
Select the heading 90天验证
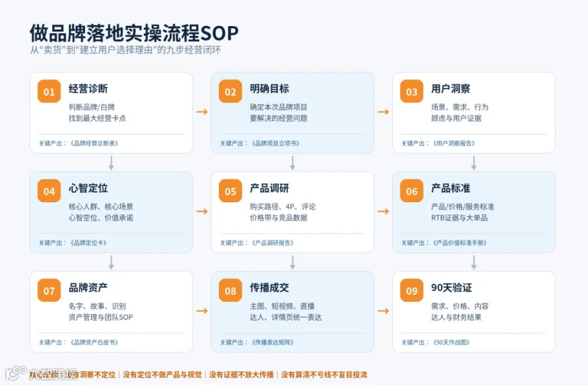coord(451,288)
